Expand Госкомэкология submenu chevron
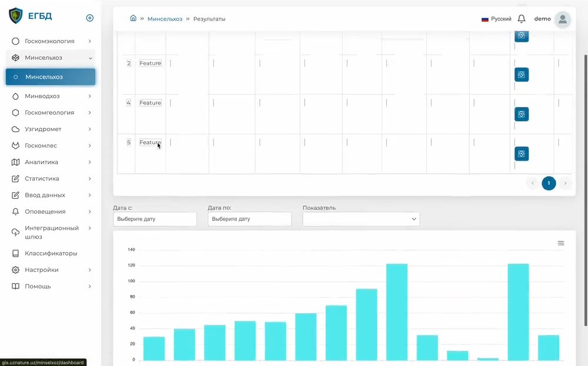588x366 pixels. (89, 41)
